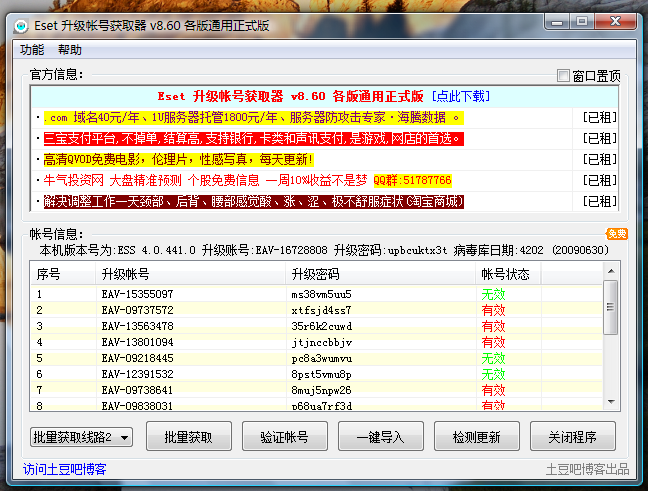Select account EAV-12391532
This screenshot has width=648, height=491.
point(138,374)
